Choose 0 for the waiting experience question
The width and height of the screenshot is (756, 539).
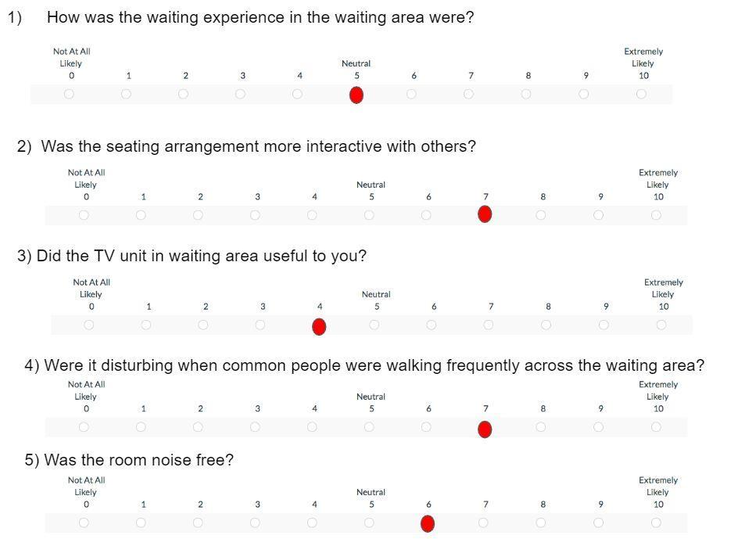tap(69, 94)
